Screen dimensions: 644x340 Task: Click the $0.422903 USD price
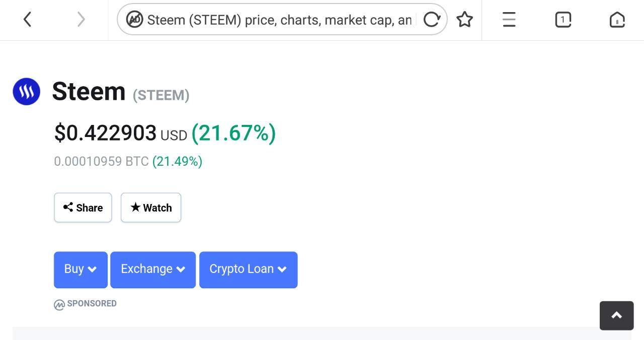click(x=106, y=133)
